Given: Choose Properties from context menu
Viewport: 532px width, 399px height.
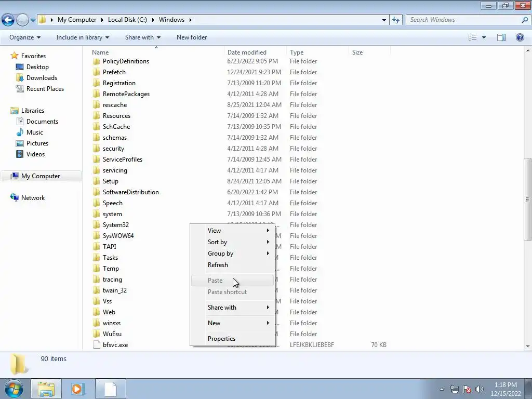Looking at the screenshot, I should (x=232, y=339).
